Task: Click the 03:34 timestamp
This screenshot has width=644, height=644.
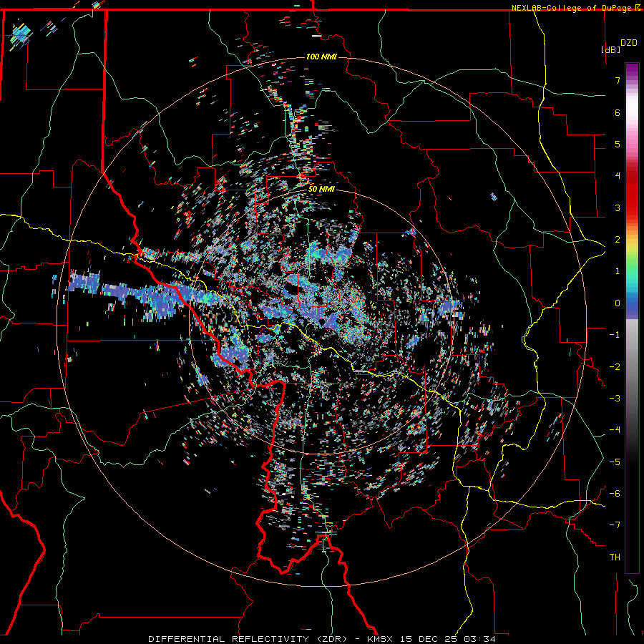Action: tap(479, 639)
